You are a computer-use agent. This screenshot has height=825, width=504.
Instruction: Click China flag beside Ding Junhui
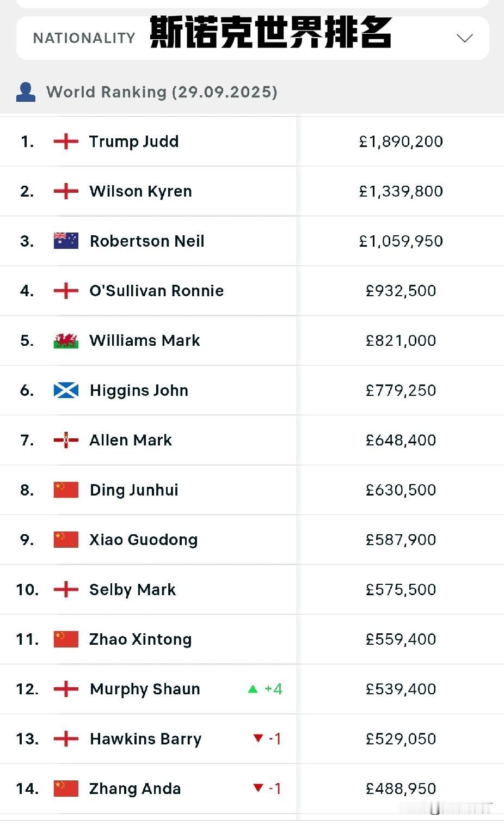tap(66, 490)
